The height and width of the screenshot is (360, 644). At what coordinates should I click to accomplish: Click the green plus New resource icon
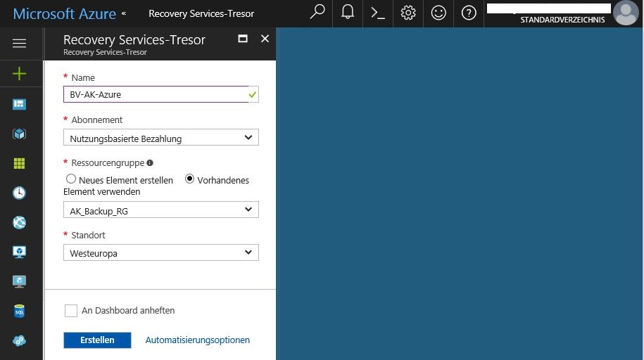coord(19,74)
